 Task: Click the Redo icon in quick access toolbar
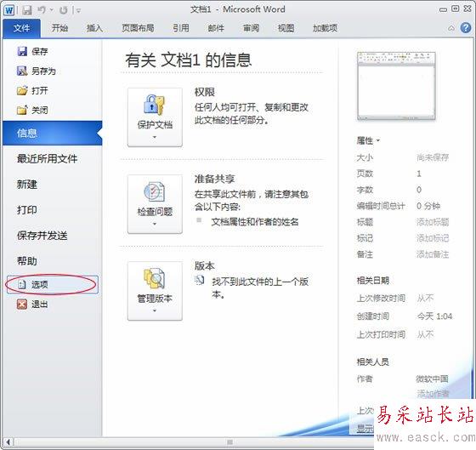pos(64,10)
